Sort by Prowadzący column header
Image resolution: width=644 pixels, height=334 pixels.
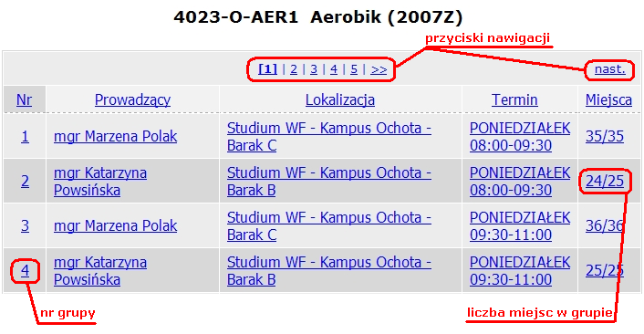(132, 99)
